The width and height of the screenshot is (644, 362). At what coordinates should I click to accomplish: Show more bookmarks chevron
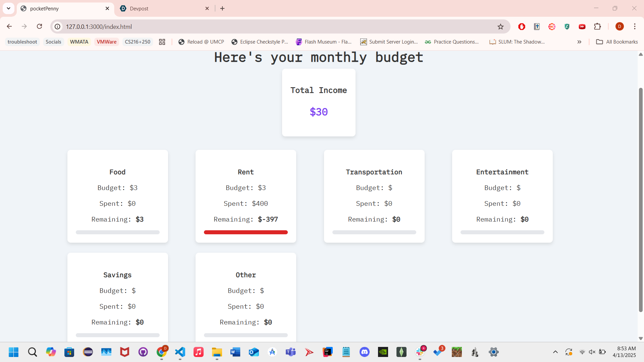tap(579, 42)
